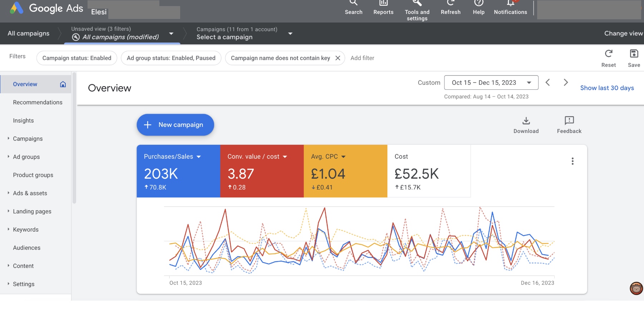
Task: Click the New campaign button
Action: (175, 125)
